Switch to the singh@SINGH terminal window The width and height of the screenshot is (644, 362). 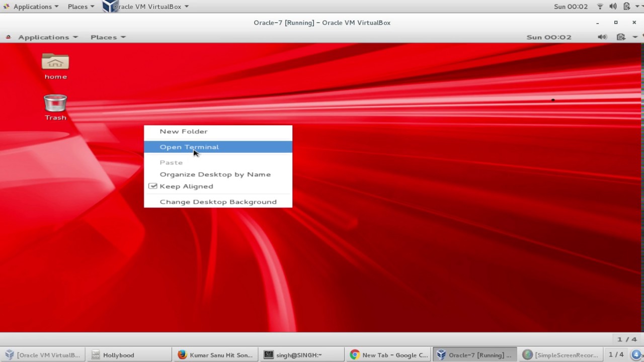[x=301, y=355]
